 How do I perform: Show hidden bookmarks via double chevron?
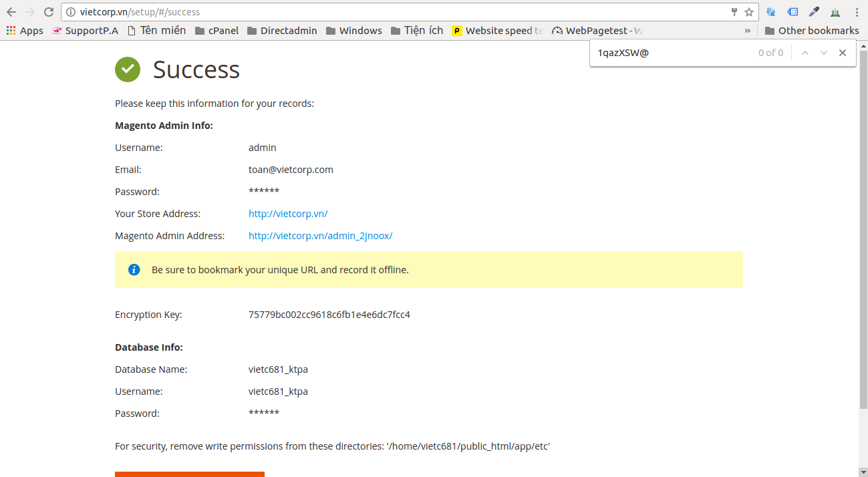point(747,31)
